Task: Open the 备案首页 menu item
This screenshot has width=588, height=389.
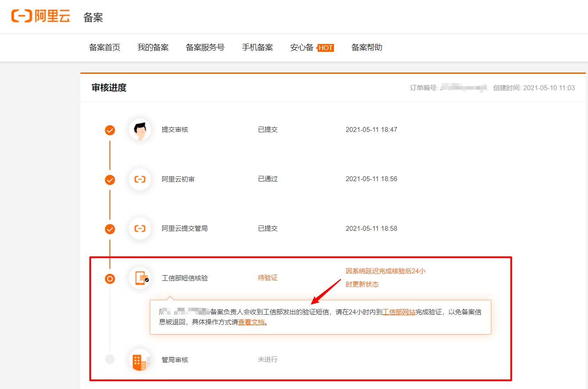Action: (105, 47)
